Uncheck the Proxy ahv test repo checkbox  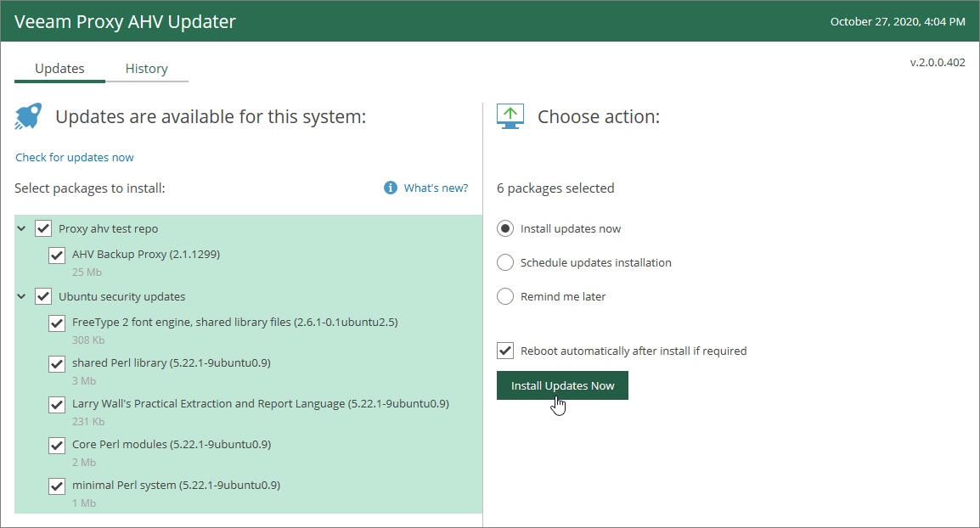[43, 228]
